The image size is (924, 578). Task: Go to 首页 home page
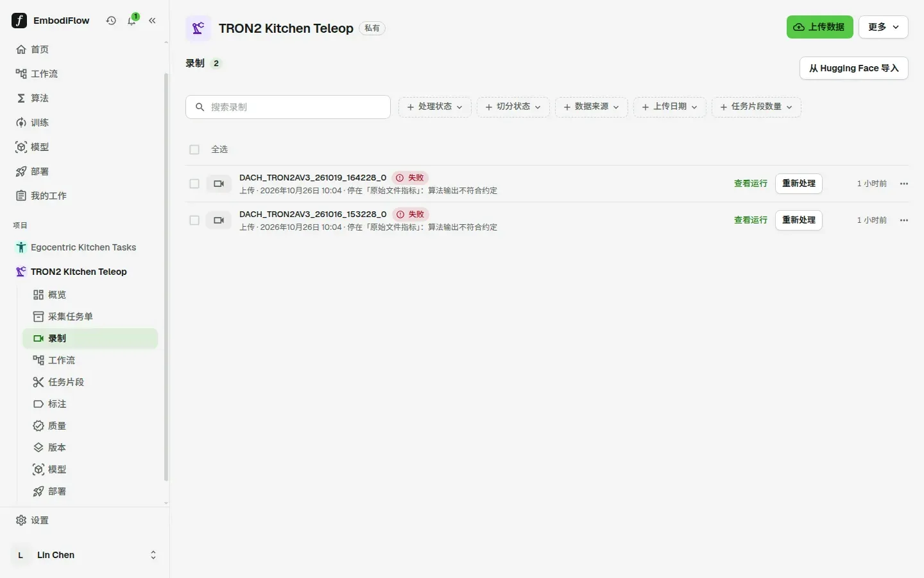pos(85,49)
